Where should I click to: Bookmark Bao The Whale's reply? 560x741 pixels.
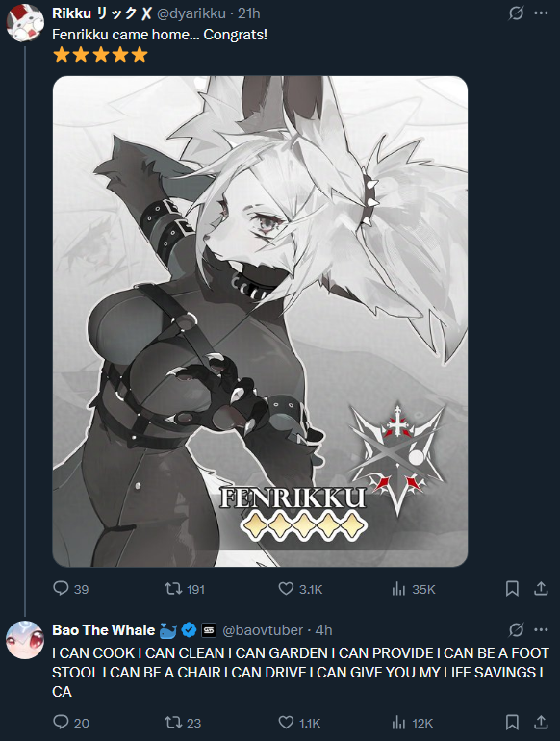tap(512, 722)
